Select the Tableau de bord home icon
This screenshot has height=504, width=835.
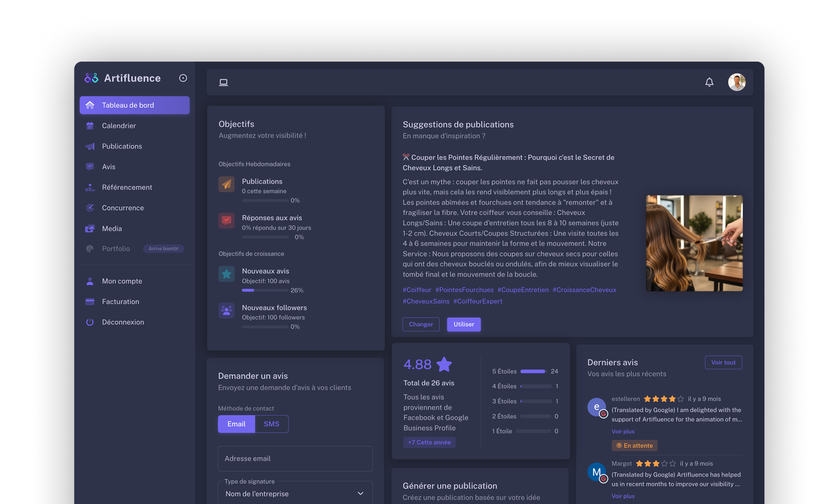[90, 105]
